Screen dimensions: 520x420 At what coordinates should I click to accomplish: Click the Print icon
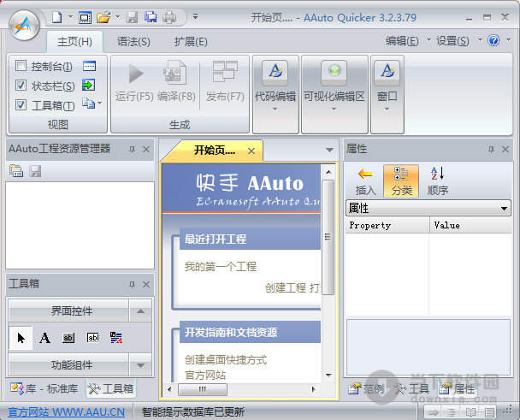tap(169, 17)
